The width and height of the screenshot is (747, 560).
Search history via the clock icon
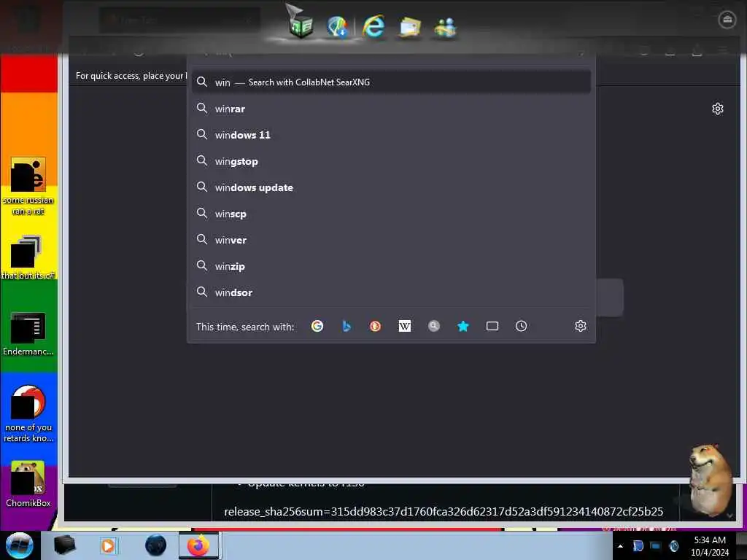coord(521,326)
